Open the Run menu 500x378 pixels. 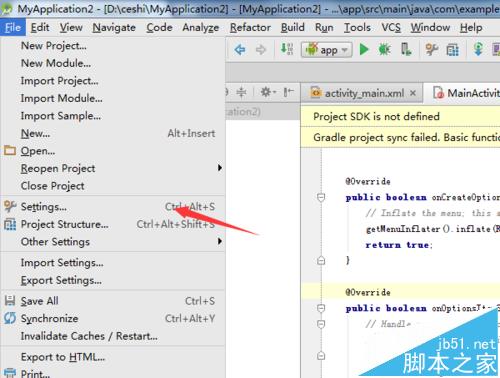[324, 27]
